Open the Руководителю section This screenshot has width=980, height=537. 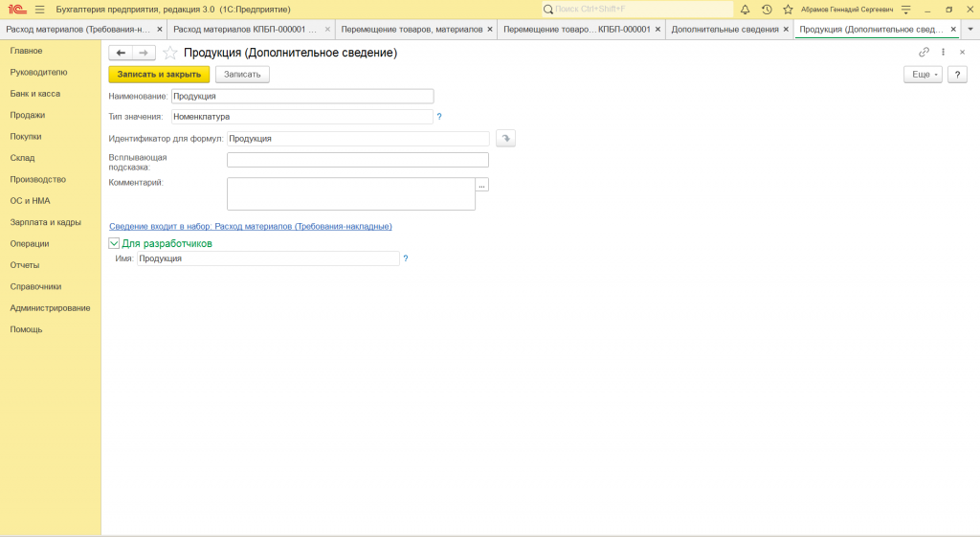click(38, 72)
